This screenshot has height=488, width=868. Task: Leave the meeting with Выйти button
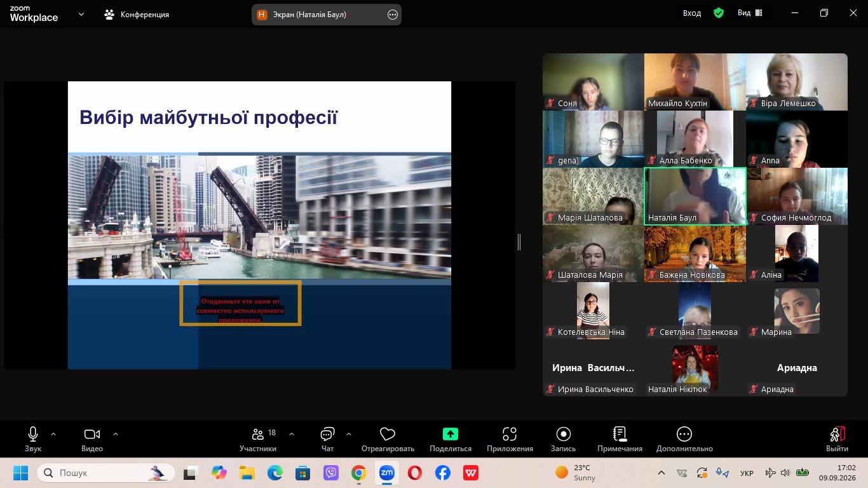click(837, 439)
